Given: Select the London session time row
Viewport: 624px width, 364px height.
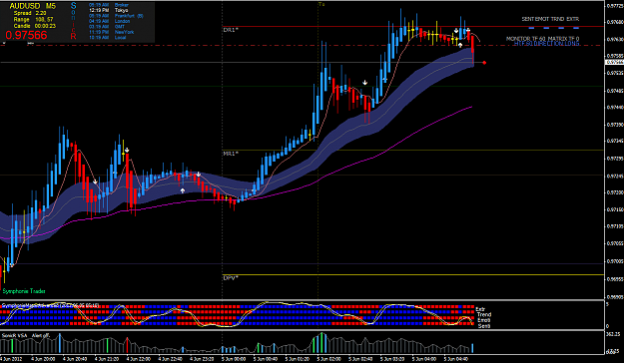Looking at the screenshot, I should click(109, 21).
